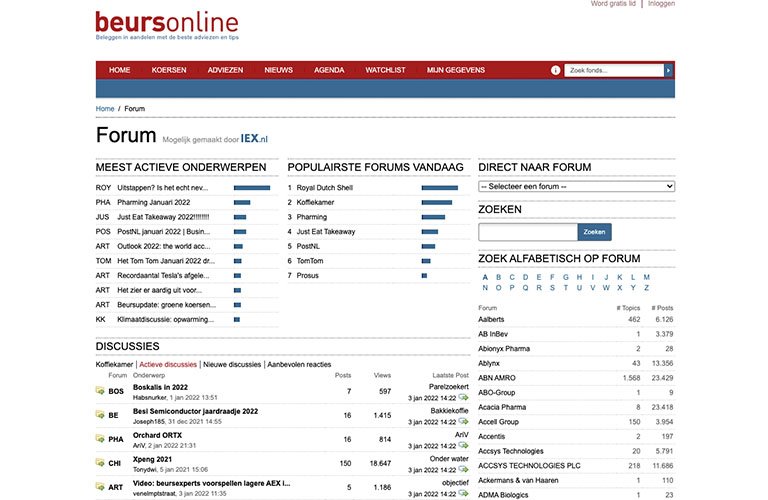Click the activity bar for Pharming Januari 2022
Image resolution: width=768 pixels, height=500 pixels.
pyautogui.click(x=242, y=202)
